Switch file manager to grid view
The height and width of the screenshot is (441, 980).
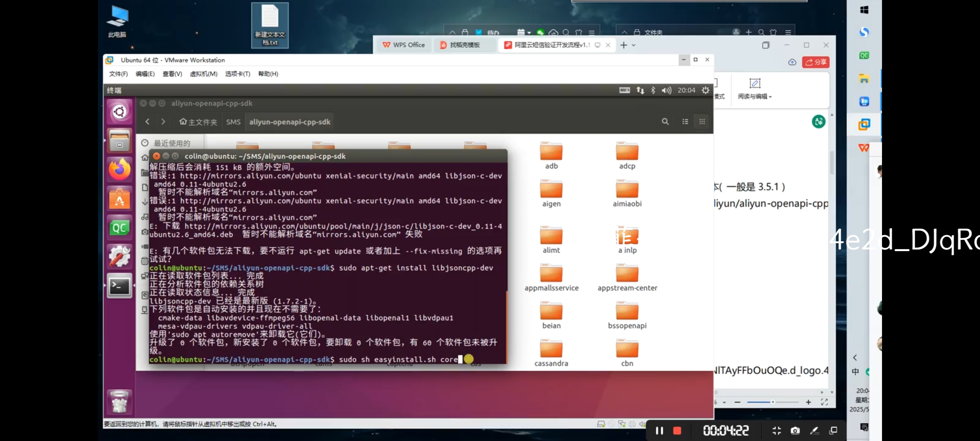click(x=702, y=122)
